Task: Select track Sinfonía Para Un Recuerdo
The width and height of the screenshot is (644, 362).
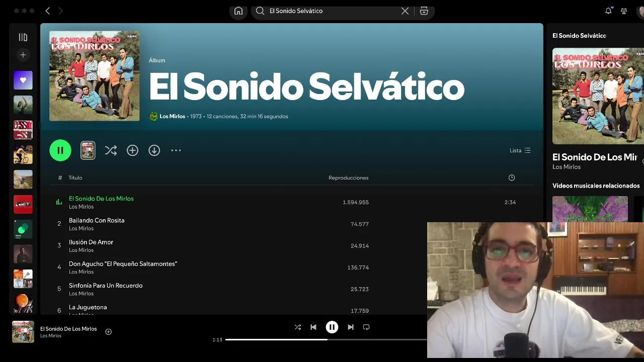Action: click(106, 285)
